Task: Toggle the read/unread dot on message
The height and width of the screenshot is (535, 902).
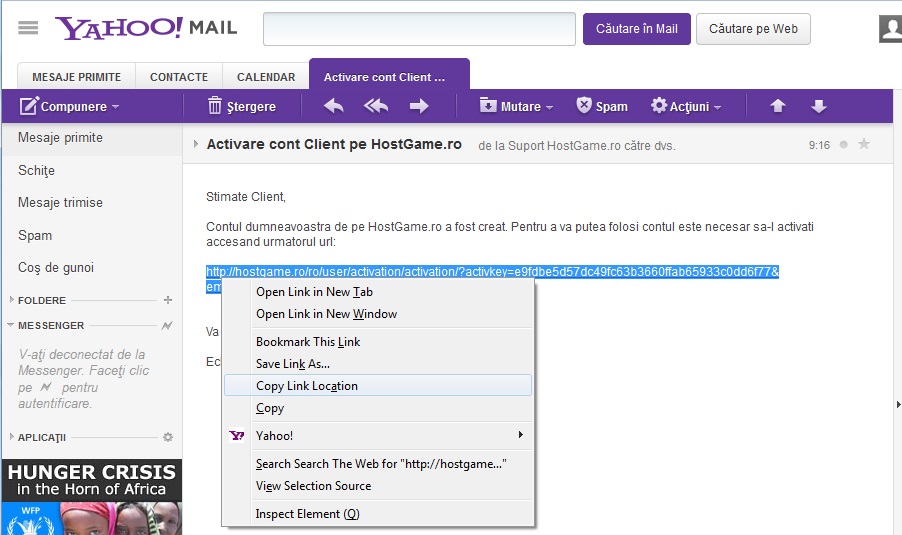Action: (x=843, y=144)
